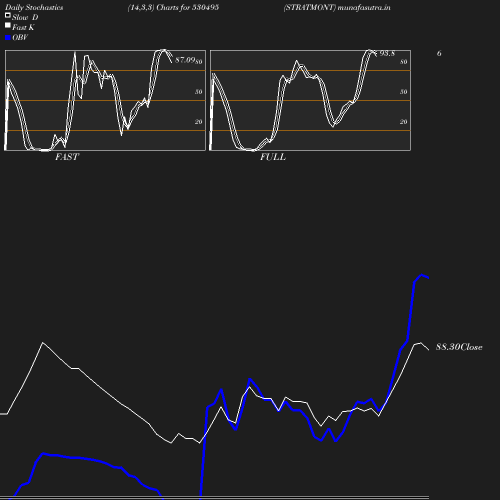Click the FULL stochastic chart panel
Viewport: 500px width, 500px height.
point(310,100)
